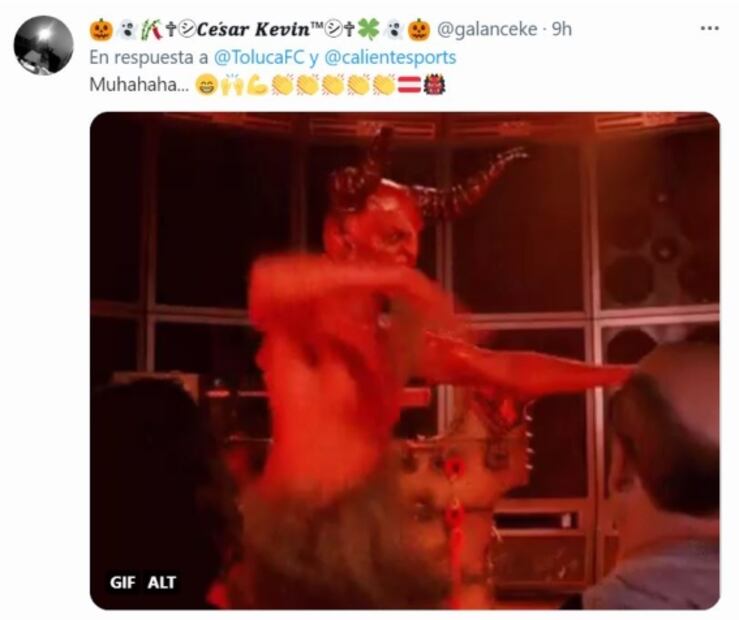Screen dimensions: 739x620
Task: Click the left pumpkin emoji in name
Action: click(x=101, y=30)
